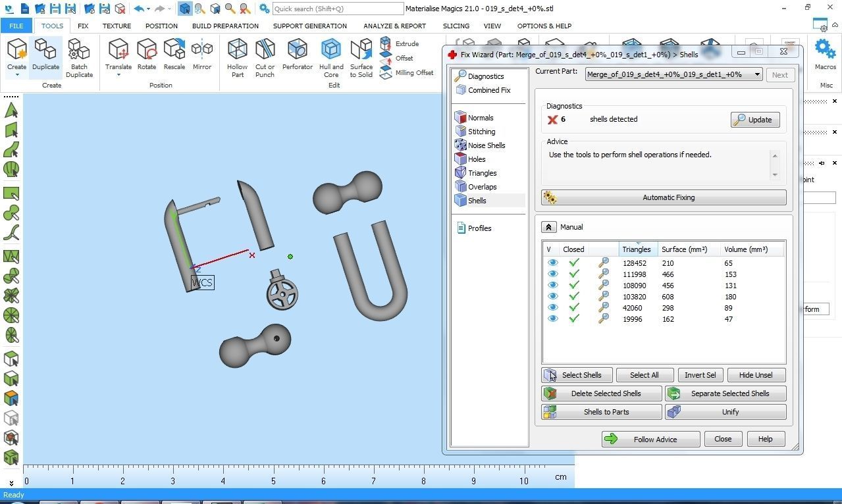
Task: Switch to BUILD PREPARATION tab
Action: coord(225,26)
